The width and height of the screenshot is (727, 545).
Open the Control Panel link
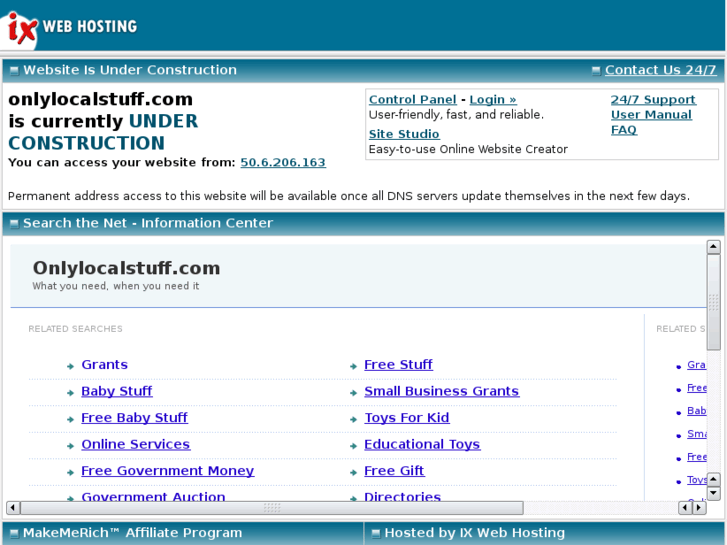(413, 100)
